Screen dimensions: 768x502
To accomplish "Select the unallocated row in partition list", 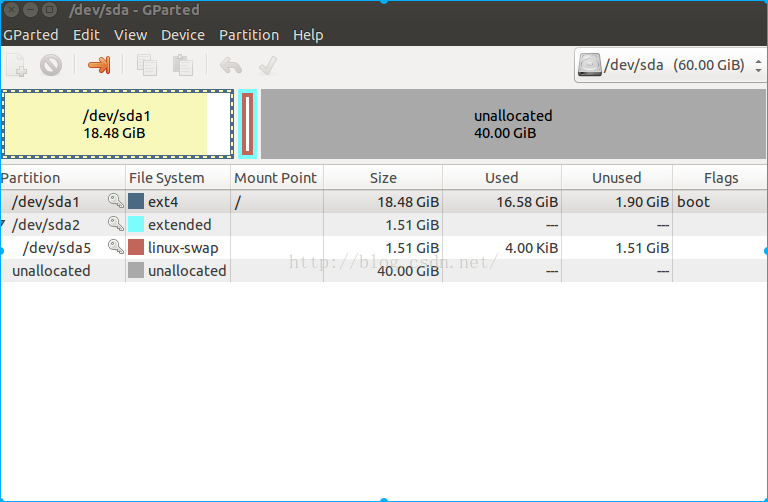I will pos(384,270).
